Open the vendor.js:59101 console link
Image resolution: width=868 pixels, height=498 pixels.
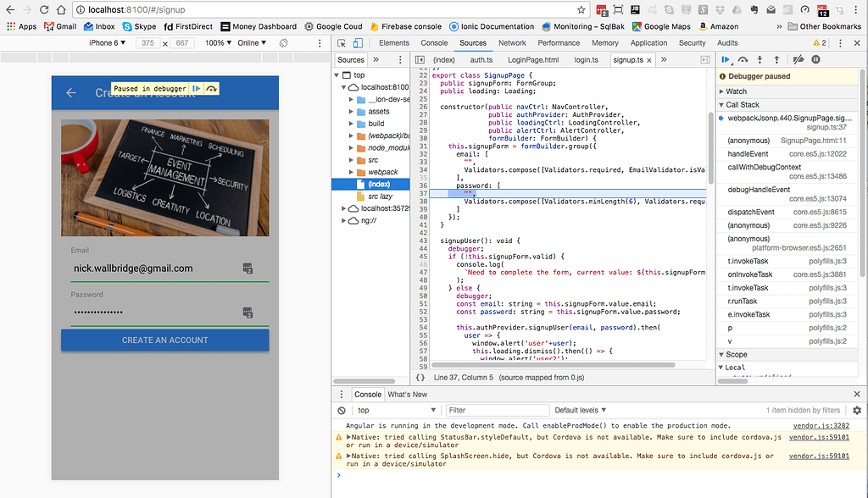(x=818, y=455)
